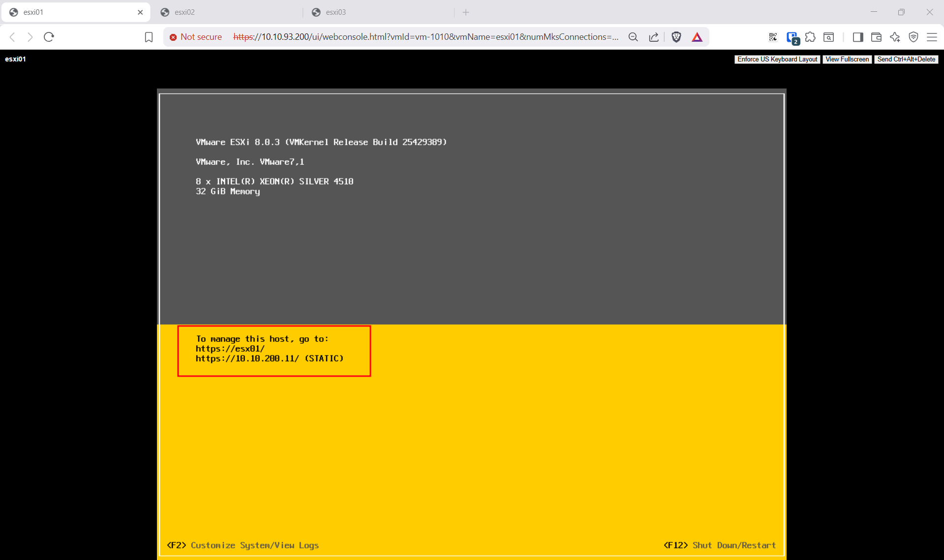Click the QR code extension icon
Viewport: 944px width, 560px height.
(x=773, y=37)
